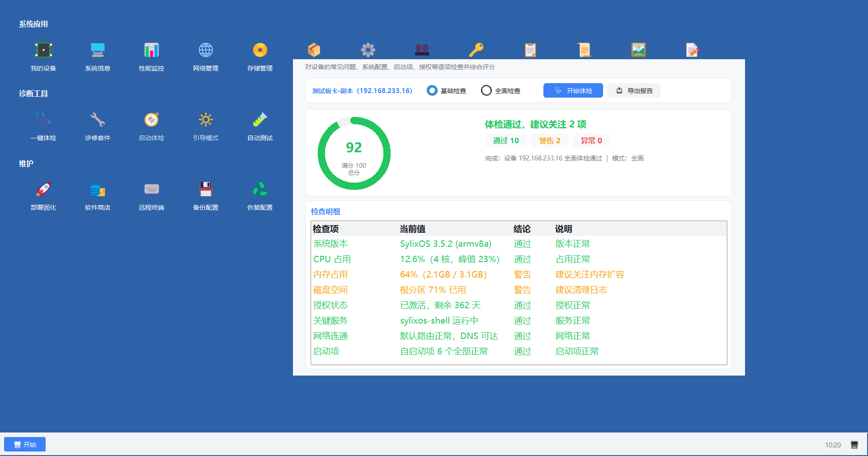The width and height of the screenshot is (868, 456).
Task: Click the 结论 column header
Action: click(522, 229)
